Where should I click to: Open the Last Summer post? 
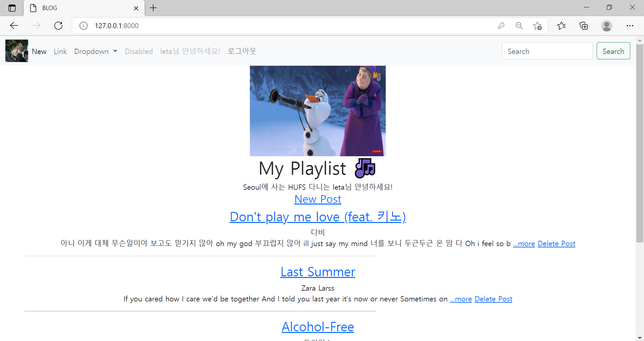tap(318, 272)
